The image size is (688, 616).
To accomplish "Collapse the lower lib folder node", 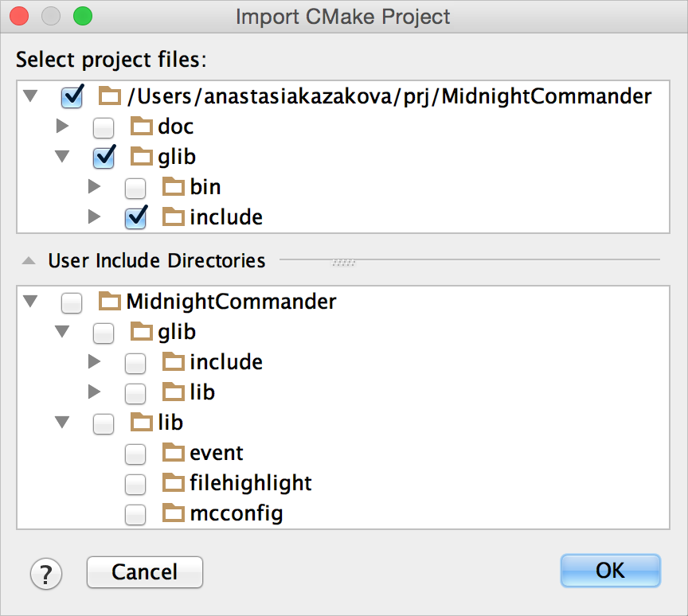I will pos(63,423).
